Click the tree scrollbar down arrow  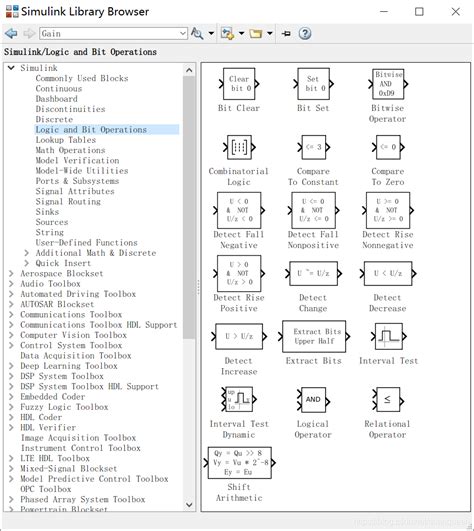point(189,505)
